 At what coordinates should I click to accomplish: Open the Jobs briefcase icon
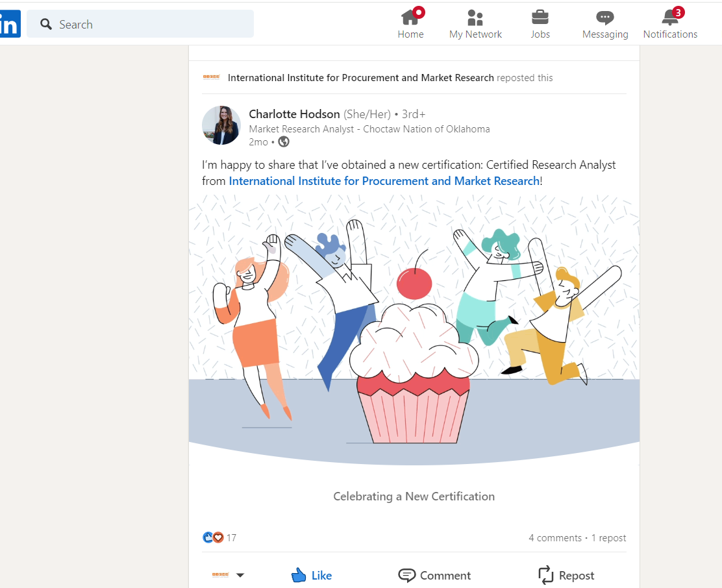(x=540, y=18)
